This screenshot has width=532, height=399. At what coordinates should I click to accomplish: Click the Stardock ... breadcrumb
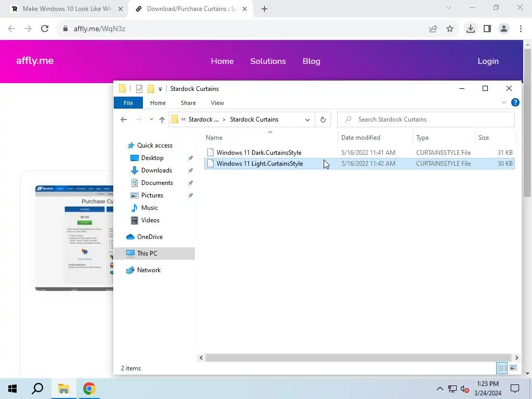(204, 119)
